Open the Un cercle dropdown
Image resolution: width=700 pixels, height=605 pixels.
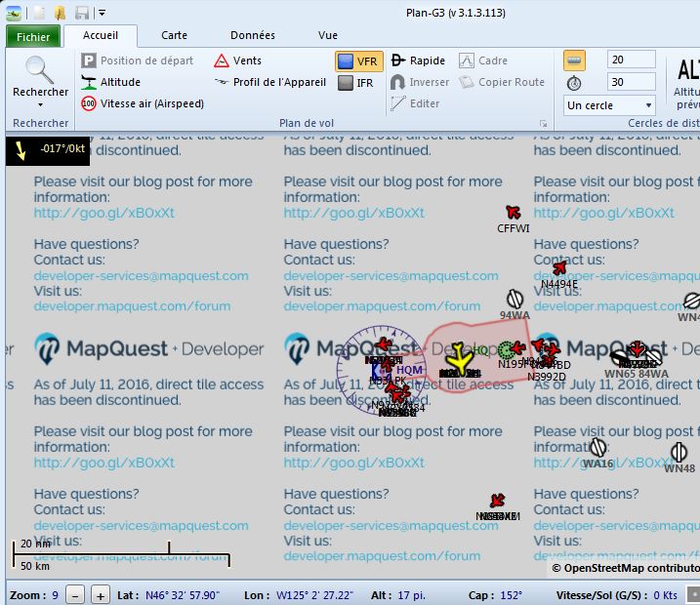coord(609,105)
